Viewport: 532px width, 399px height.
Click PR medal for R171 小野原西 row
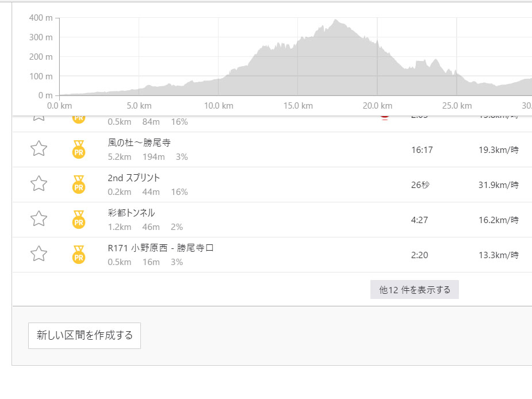(x=79, y=255)
